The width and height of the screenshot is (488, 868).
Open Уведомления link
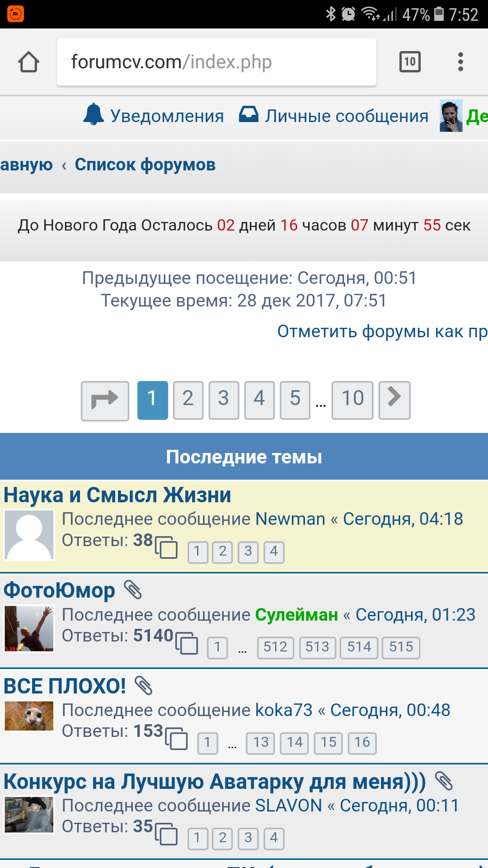(x=167, y=116)
